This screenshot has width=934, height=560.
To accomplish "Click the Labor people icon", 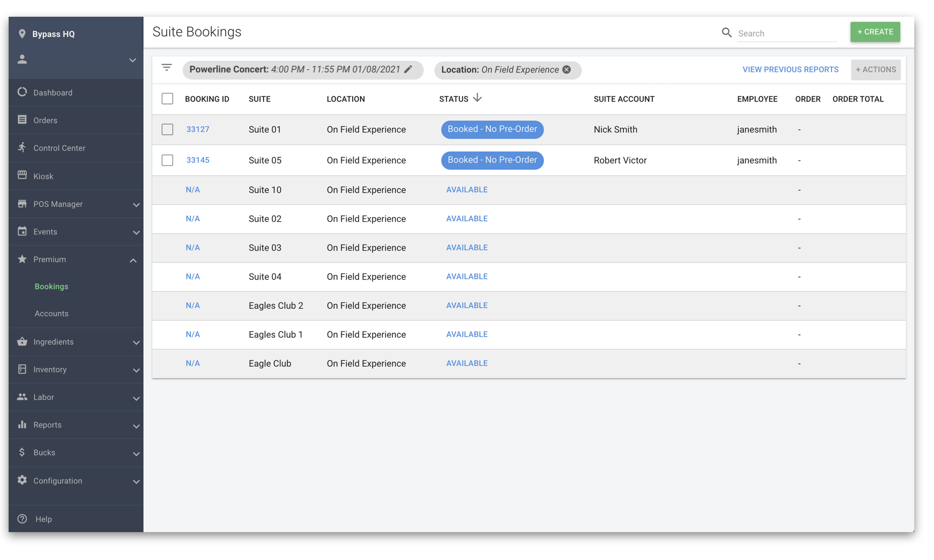I will (x=22, y=397).
